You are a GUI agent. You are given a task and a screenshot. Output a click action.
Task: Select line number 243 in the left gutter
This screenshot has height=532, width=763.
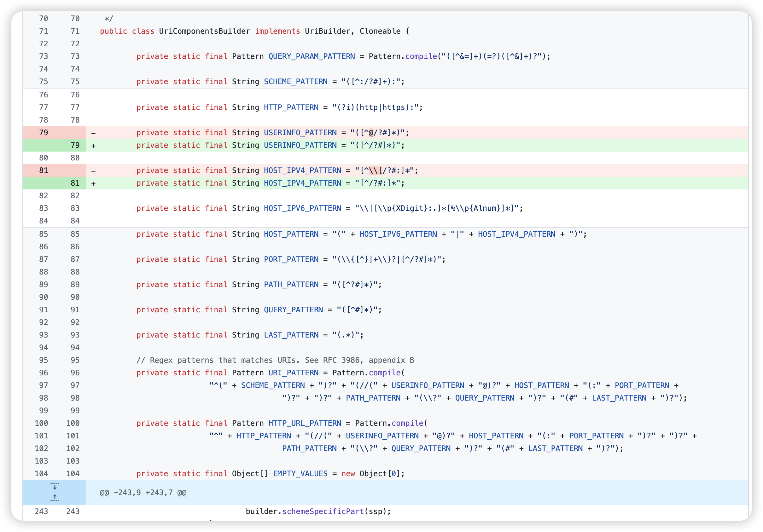click(x=41, y=512)
